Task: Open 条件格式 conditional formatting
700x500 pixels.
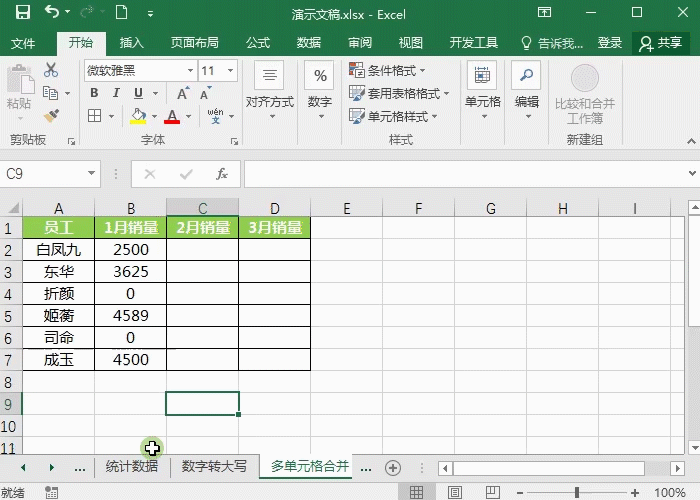Action: tap(387, 70)
